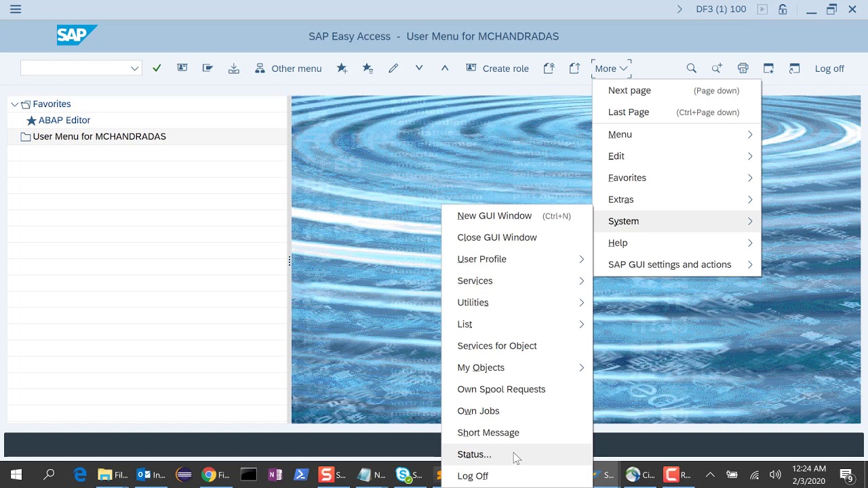Click the Create role button
The height and width of the screenshot is (488, 868).
click(x=498, y=68)
